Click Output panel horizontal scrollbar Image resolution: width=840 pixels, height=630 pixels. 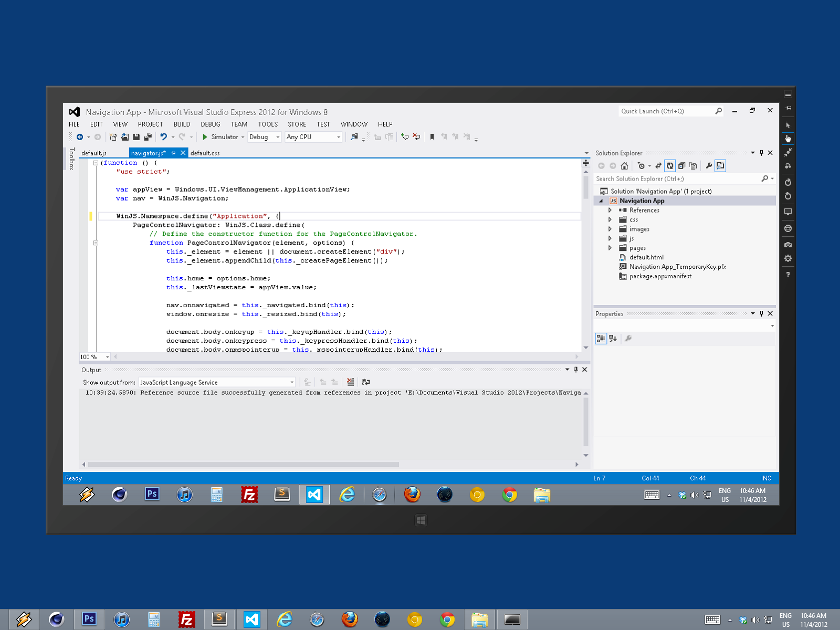[x=244, y=465]
